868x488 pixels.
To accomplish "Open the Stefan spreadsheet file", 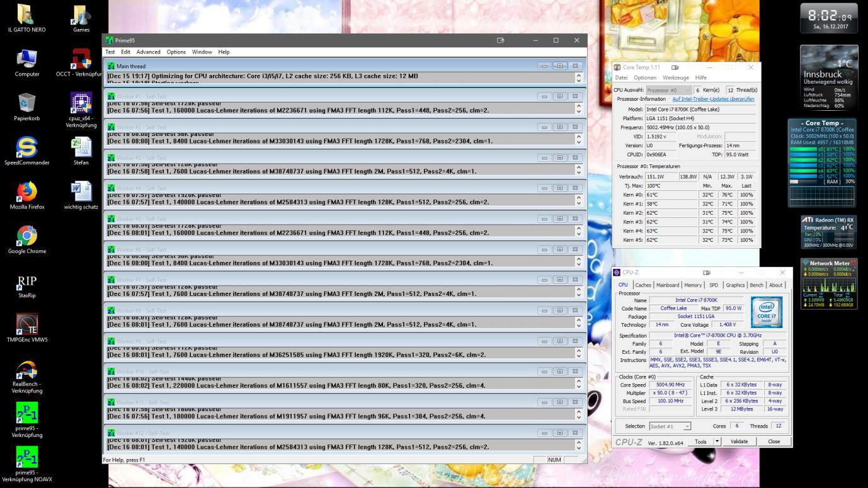I will (81, 147).
